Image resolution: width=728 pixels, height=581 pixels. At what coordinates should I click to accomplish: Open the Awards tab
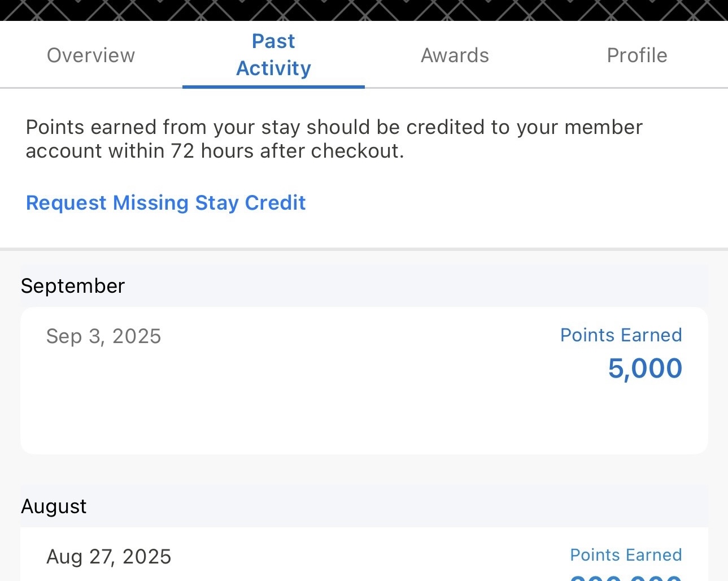tap(455, 55)
